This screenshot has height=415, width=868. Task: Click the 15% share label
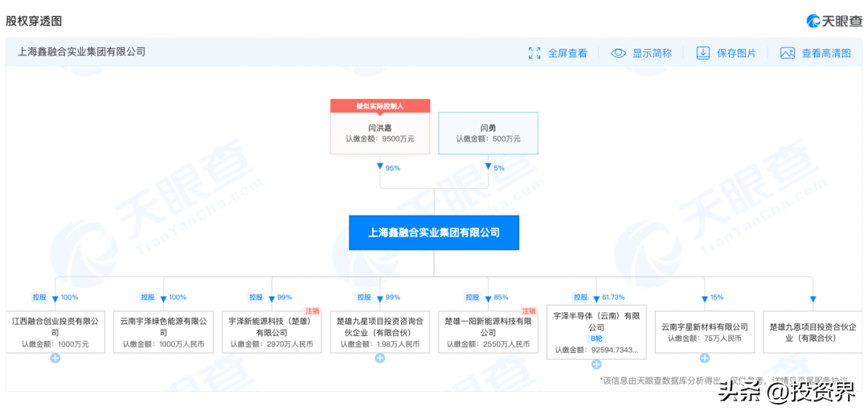[717, 297]
